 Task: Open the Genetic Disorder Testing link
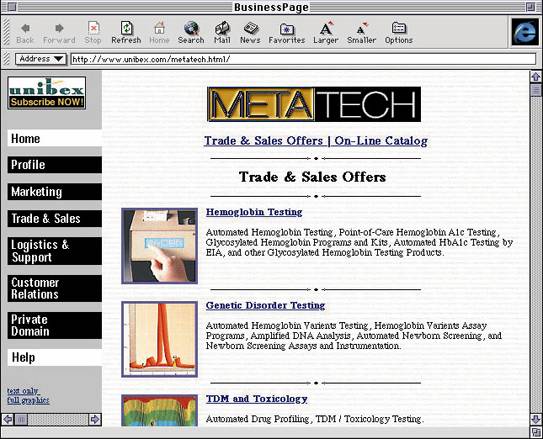(265, 305)
